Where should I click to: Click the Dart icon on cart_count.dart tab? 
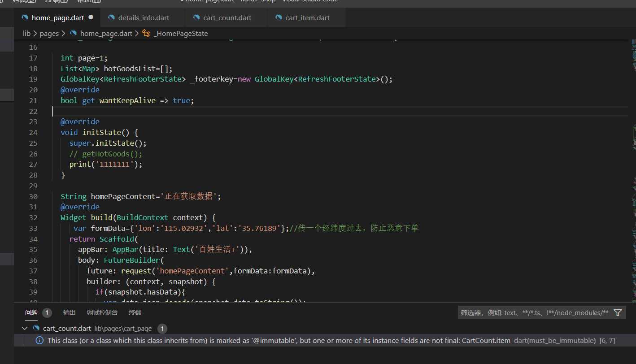(x=196, y=18)
